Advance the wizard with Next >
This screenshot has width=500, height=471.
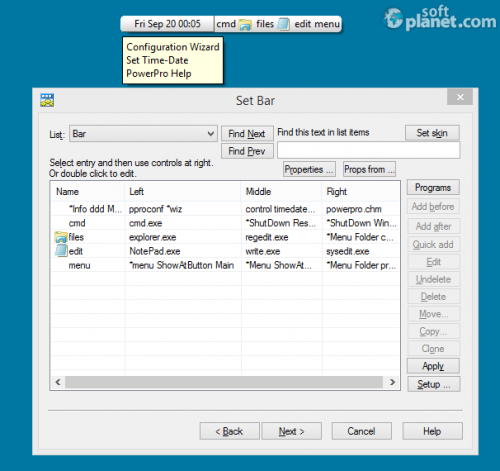pyautogui.click(x=292, y=431)
